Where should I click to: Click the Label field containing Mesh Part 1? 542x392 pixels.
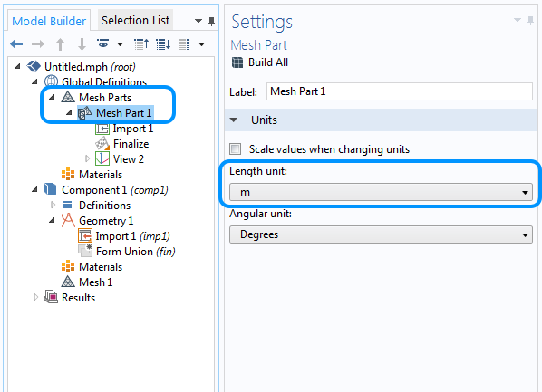[399, 91]
